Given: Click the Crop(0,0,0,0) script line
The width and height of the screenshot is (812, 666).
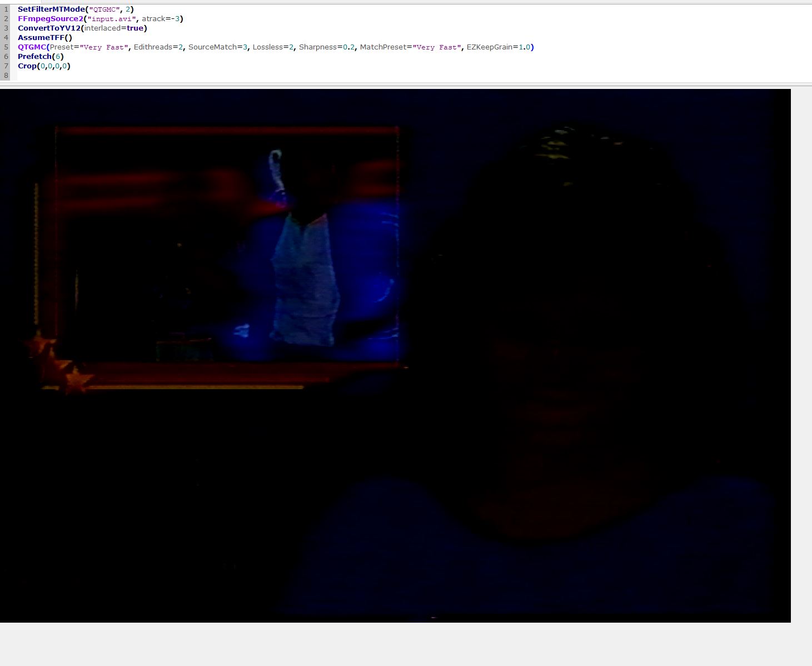Looking at the screenshot, I should 44,66.
